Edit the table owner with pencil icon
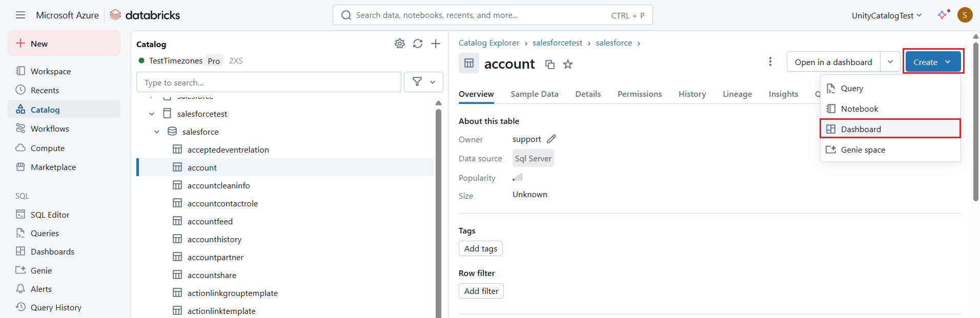This screenshot has width=980, height=318. point(552,139)
